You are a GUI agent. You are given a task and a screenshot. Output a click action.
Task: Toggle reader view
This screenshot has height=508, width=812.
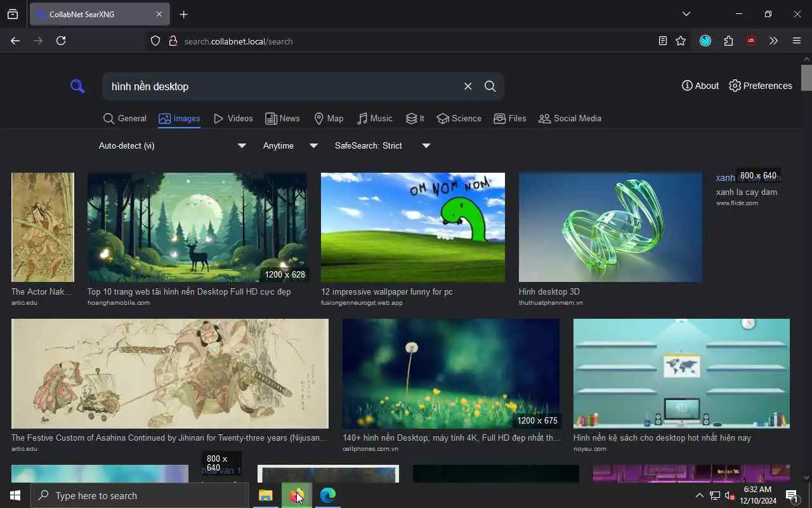coord(662,41)
